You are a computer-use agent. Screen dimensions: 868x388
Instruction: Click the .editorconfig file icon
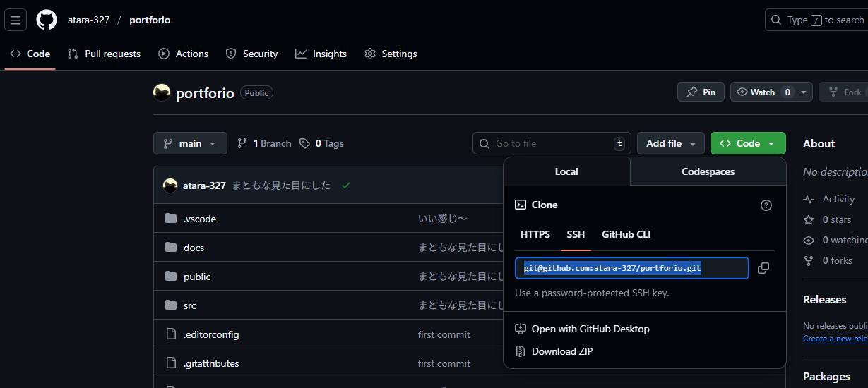tap(171, 334)
